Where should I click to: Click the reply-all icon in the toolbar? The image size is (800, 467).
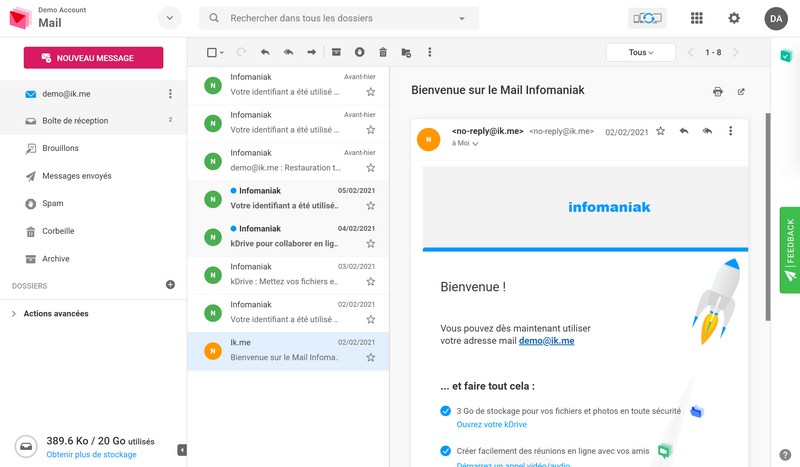288,52
